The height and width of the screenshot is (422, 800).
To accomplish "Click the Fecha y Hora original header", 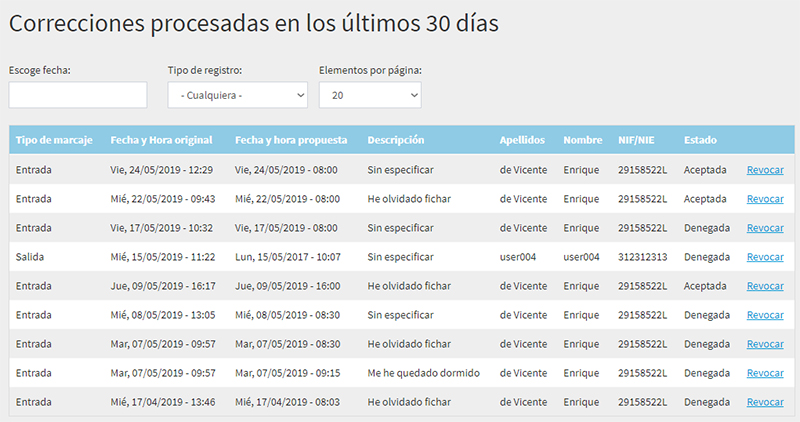I will coord(161,140).
